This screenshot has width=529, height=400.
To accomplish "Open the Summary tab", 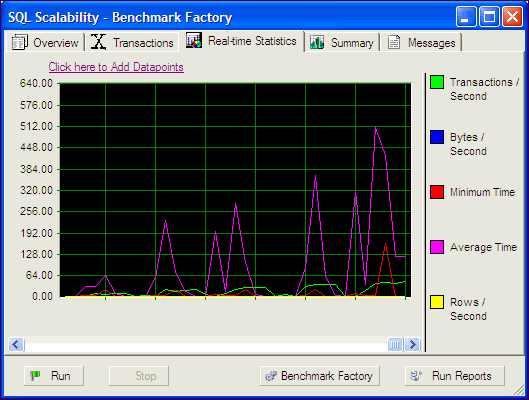I will click(342, 42).
